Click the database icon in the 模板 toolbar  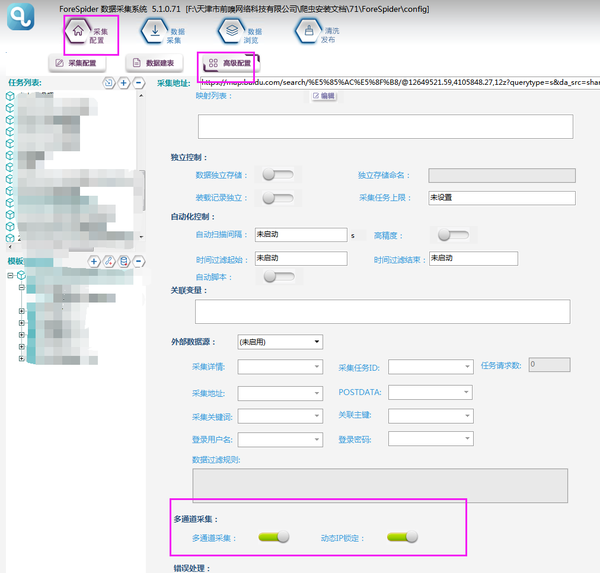click(x=124, y=261)
